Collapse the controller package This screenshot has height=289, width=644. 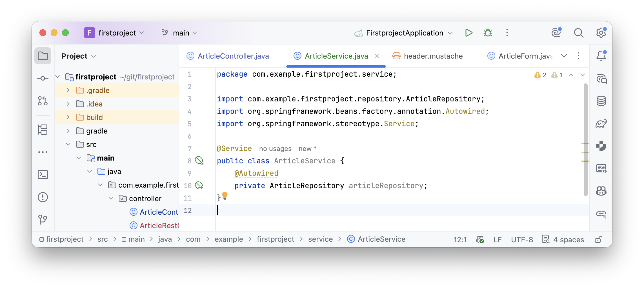click(x=111, y=199)
